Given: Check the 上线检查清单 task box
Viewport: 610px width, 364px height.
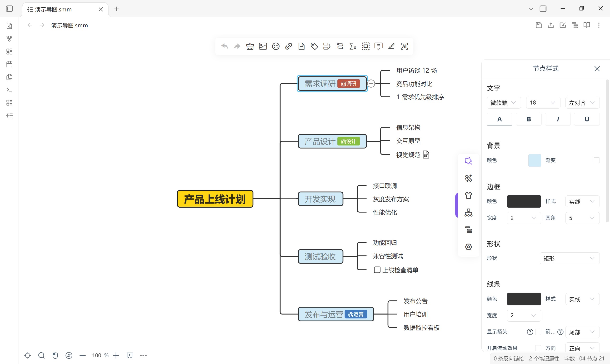Looking at the screenshot, I should pyautogui.click(x=377, y=270).
